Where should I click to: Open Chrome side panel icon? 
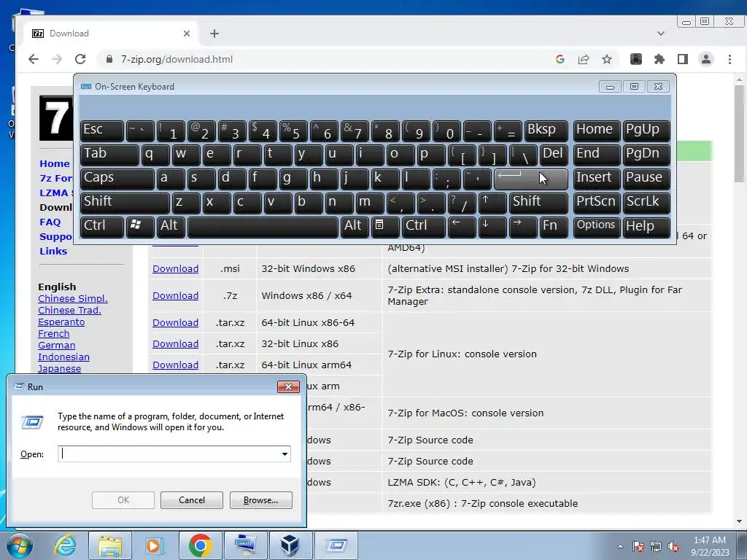click(x=683, y=59)
